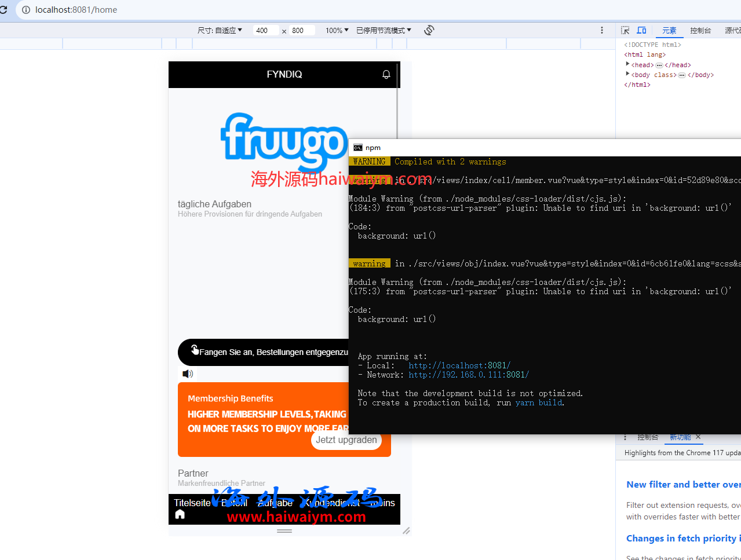Expand the body element in DOM tree
741x560 pixels.
point(627,74)
